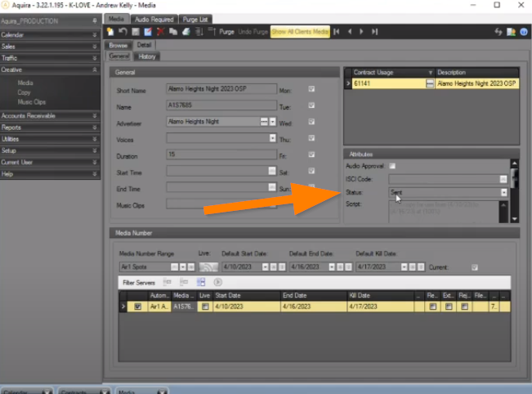532x394 pixels.
Task: Toggle the Current checkbox
Action: (x=475, y=267)
